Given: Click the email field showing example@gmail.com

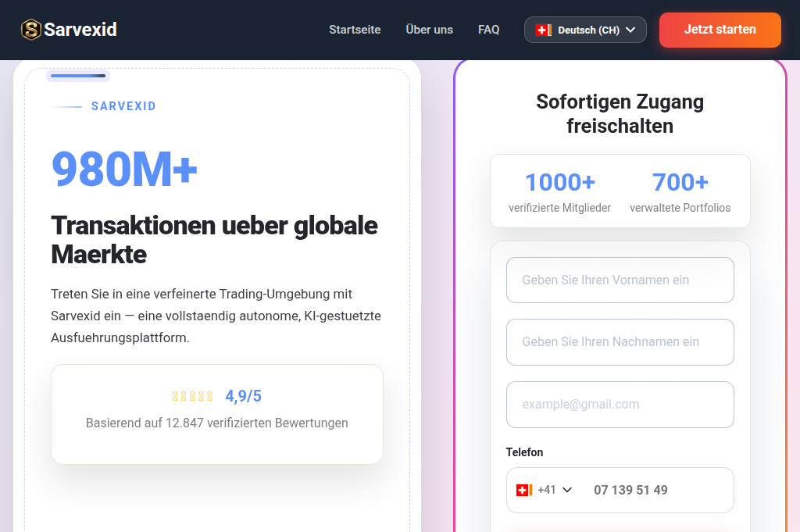Looking at the screenshot, I should pyautogui.click(x=620, y=405).
